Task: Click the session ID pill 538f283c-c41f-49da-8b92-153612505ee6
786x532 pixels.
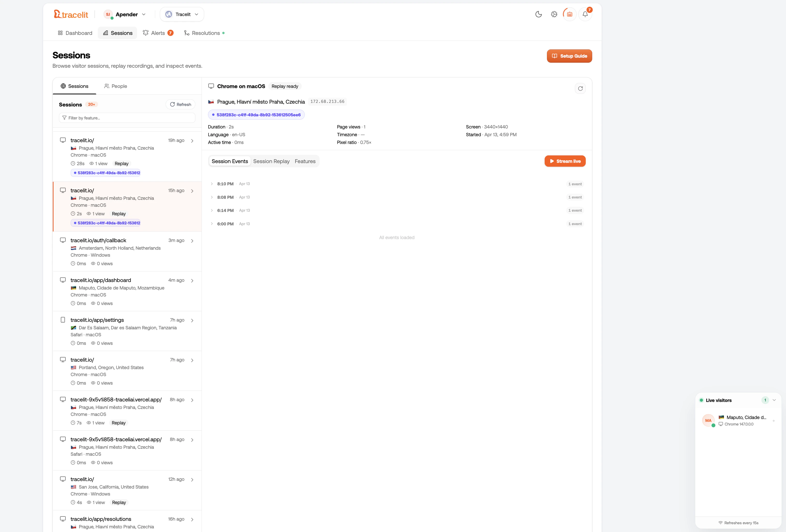Action: [256, 115]
